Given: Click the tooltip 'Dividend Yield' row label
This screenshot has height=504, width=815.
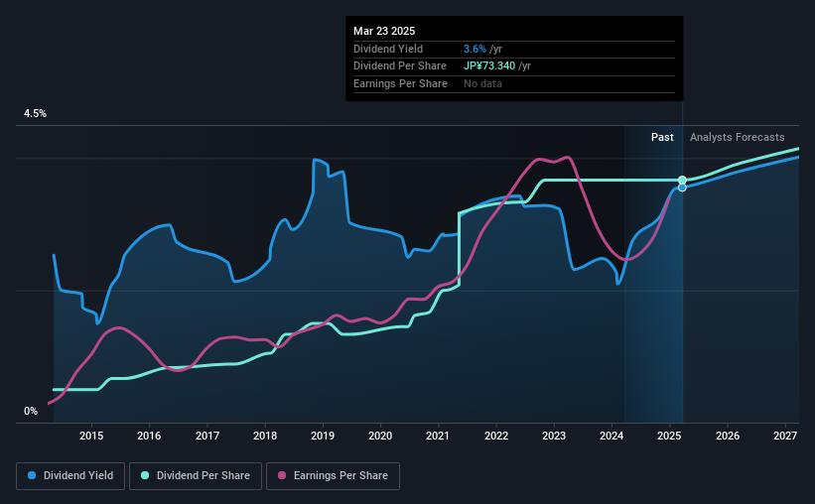Looking at the screenshot, I should point(388,49).
